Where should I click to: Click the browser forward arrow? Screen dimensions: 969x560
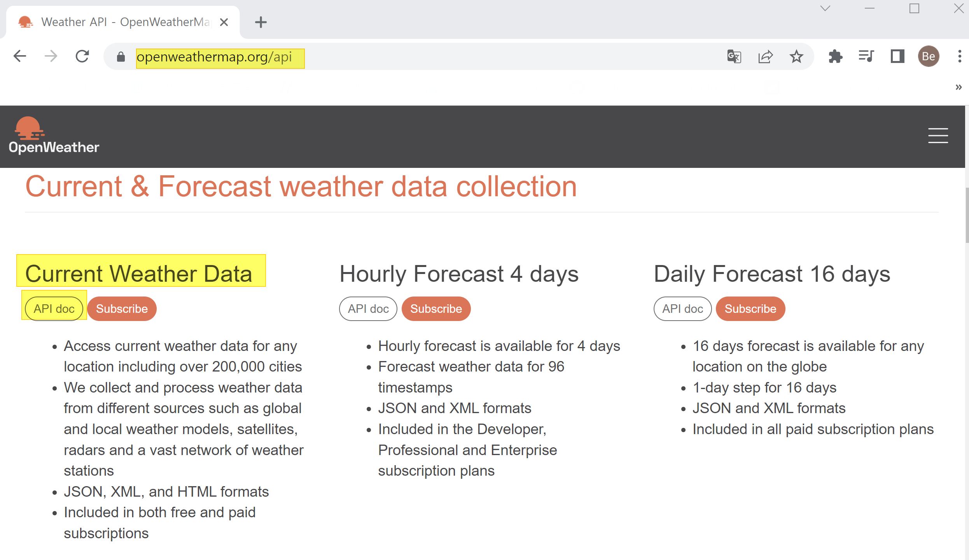51,56
